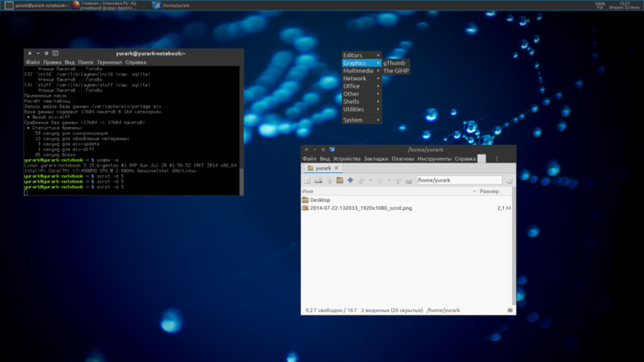Switch to browser window in the taskbar

(x=109, y=5)
